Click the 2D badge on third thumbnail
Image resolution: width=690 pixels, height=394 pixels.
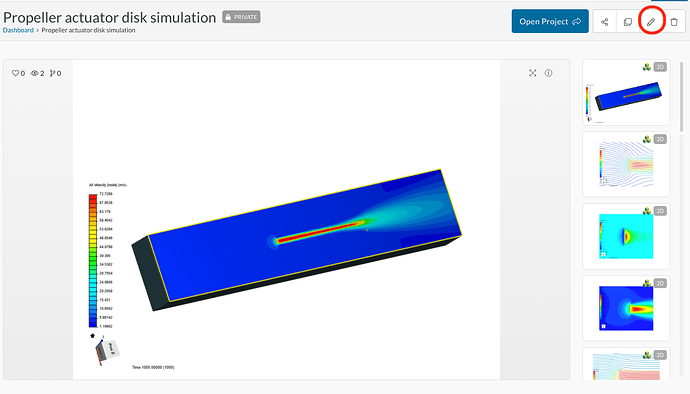pyautogui.click(x=660, y=211)
